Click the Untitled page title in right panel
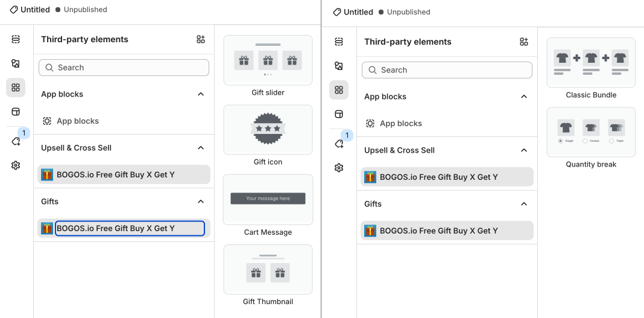This screenshot has height=318, width=644. tap(358, 12)
